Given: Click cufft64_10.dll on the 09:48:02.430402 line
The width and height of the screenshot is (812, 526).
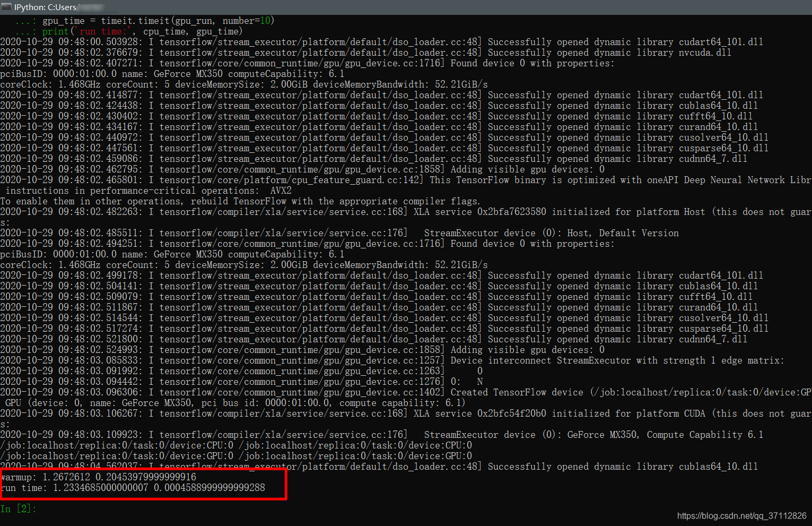Looking at the screenshot, I should click(x=715, y=116).
